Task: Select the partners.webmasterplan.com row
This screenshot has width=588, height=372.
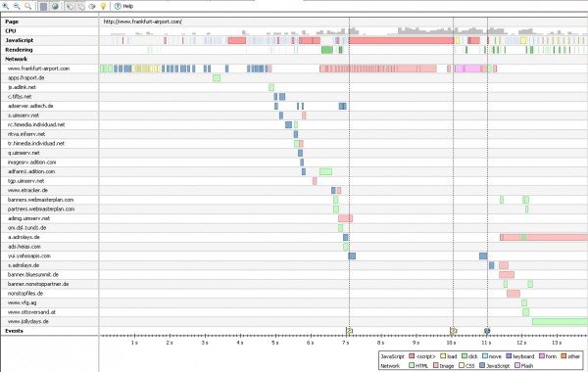Action: coord(41,209)
